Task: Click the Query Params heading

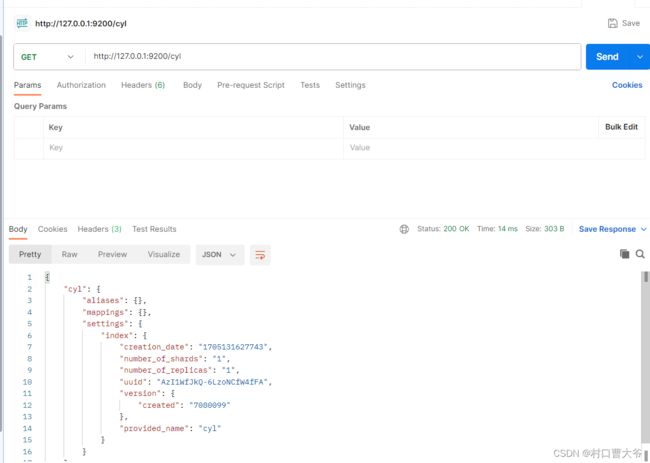Action: pyautogui.click(x=40, y=106)
